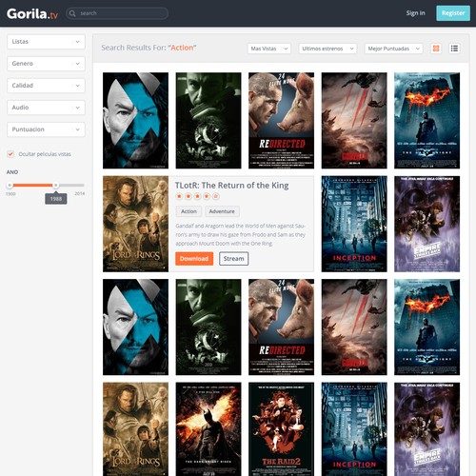Open third-row green dark poster thumbnail

[x=208, y=327]
